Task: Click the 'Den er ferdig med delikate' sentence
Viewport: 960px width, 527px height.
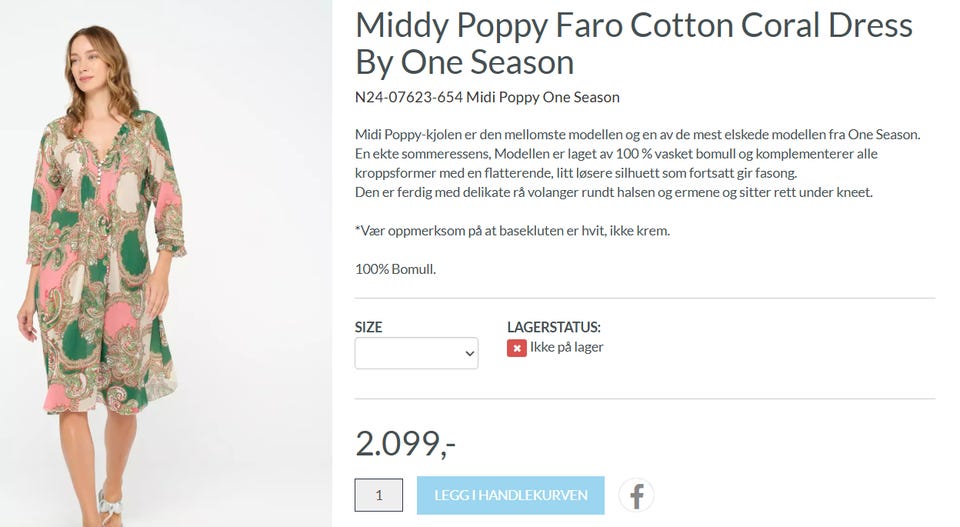Action: [613, 191]
